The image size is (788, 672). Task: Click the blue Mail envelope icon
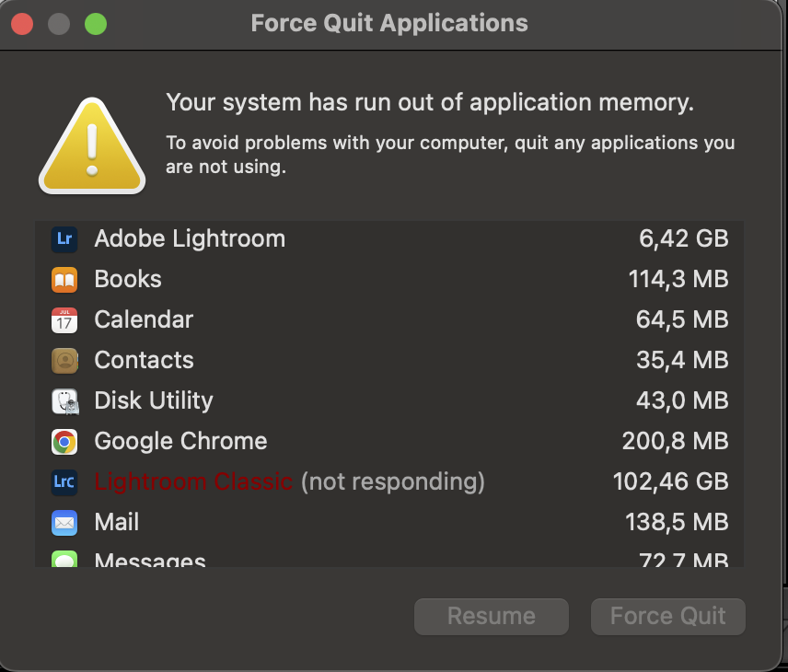(x=64, y=523)
